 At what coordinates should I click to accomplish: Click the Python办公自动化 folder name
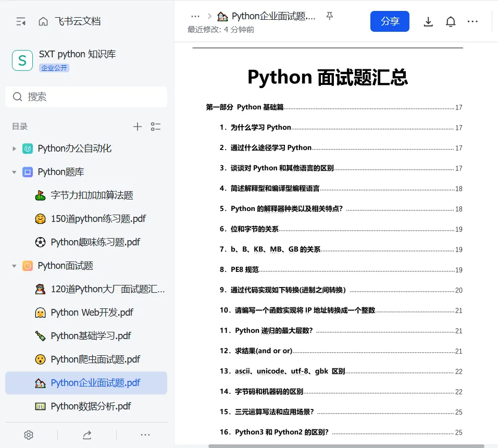click(x=74, y=148)
